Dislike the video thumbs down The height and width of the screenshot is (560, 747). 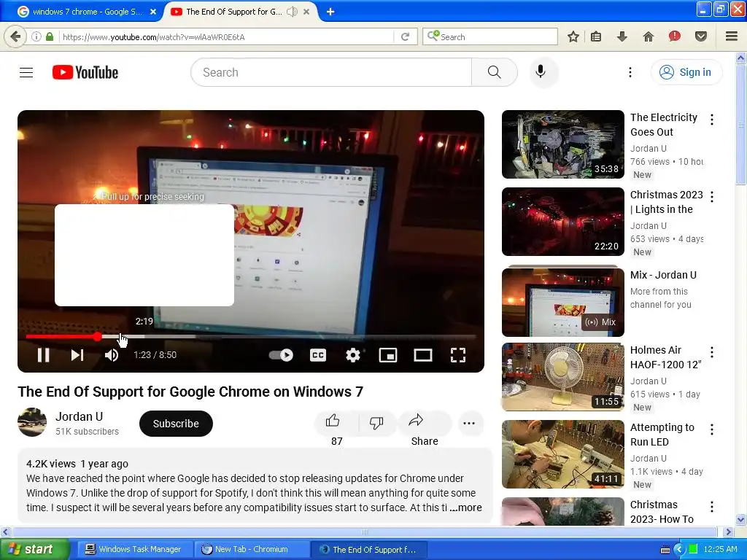[x=376, y=423]
